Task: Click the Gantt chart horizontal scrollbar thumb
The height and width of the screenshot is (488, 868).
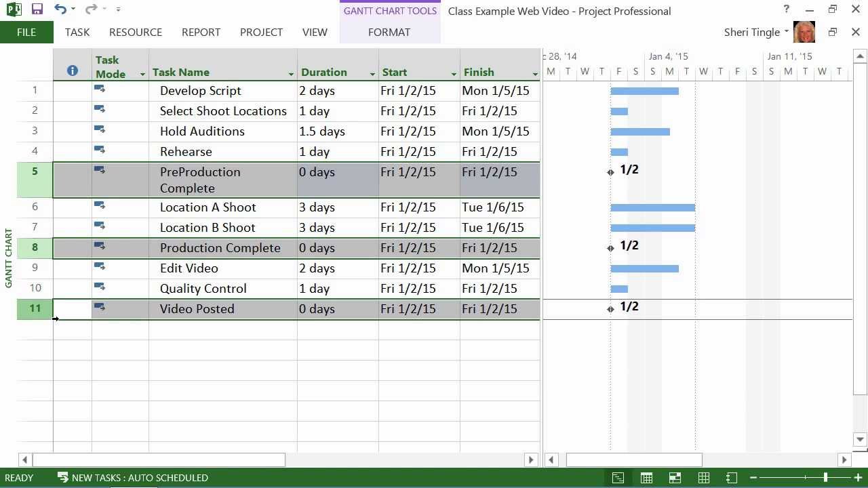Action: (x=634, y=460)
